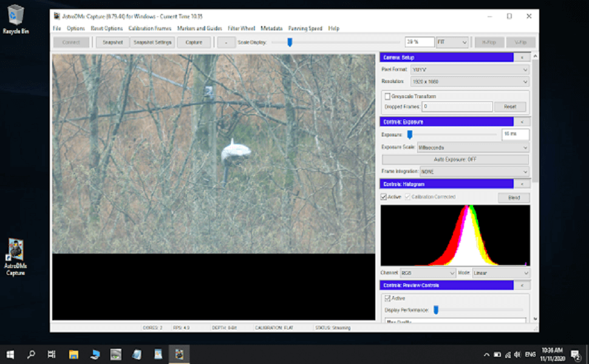Click the Exposure slider handle
The image size is (589, 364).
pos(410,135)
